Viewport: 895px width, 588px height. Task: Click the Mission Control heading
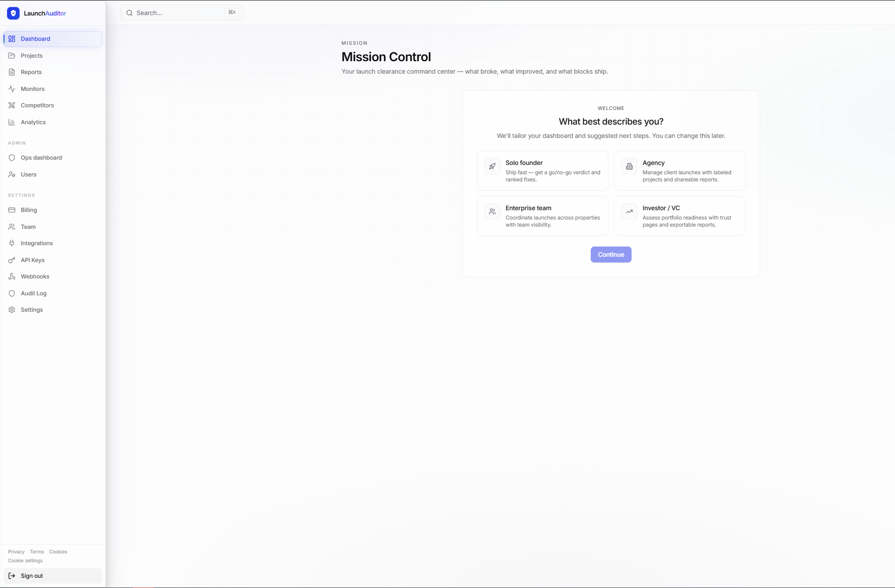pyautogui.click(x=386, y=57)
